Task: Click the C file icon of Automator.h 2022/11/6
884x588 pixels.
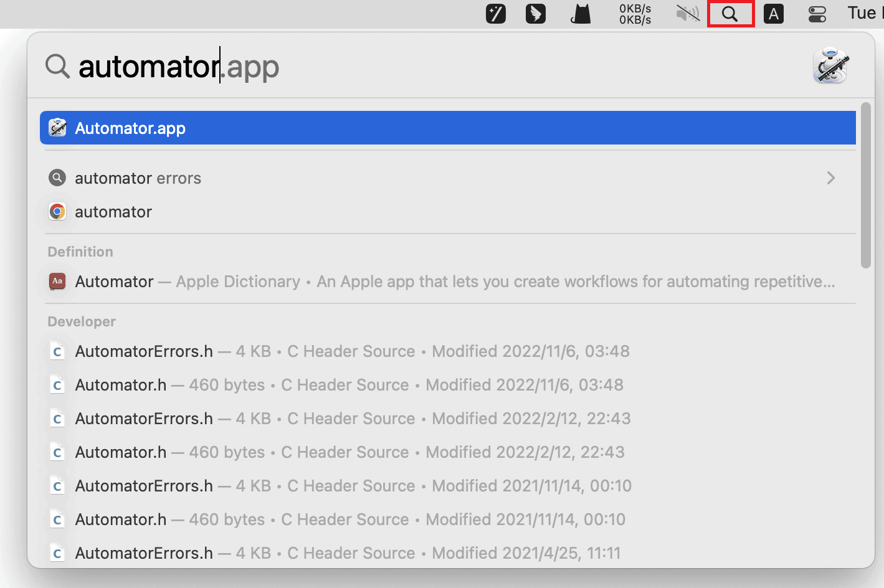Action: pyautogui.click(x=57, y=385)
